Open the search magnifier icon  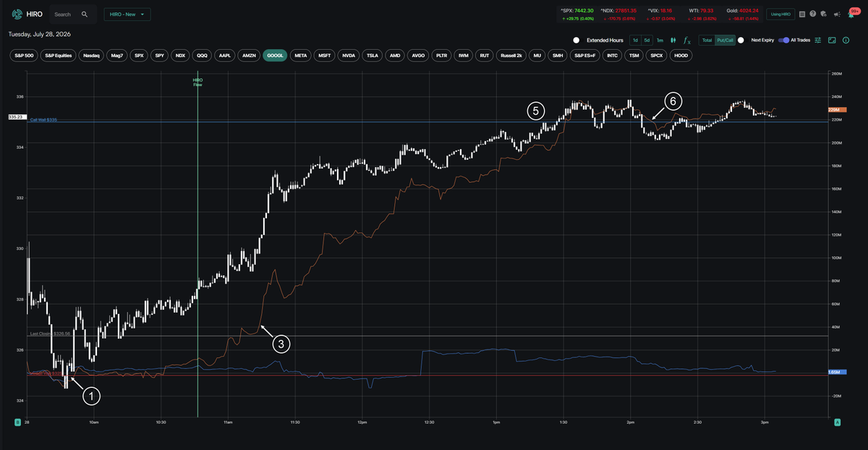pyautogui.click(x=85, y=14)
